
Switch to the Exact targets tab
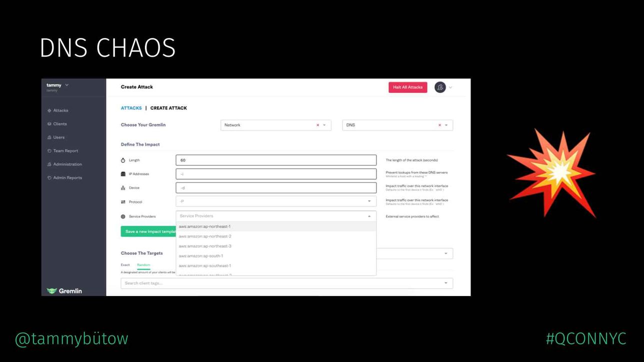tap(125, 265)
